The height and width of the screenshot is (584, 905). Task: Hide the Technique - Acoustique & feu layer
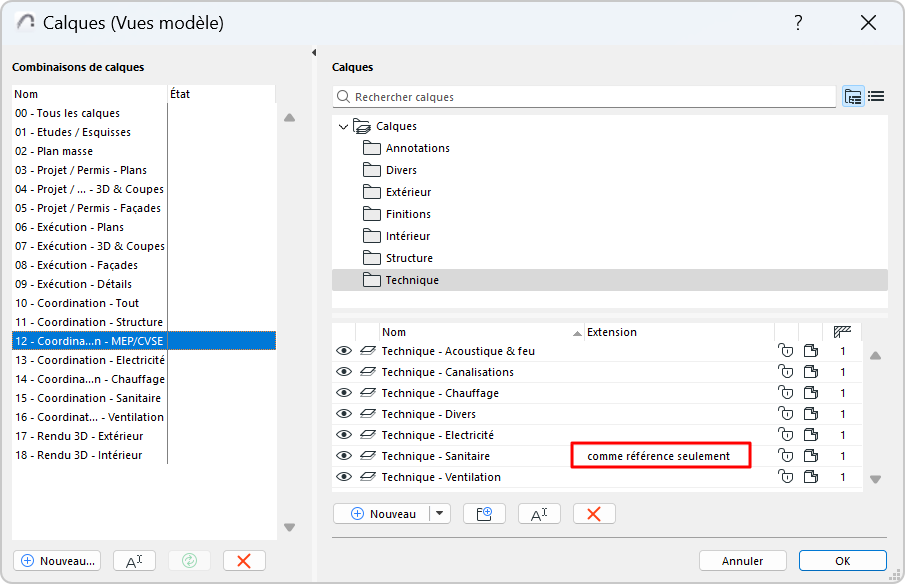click(344, 351)
